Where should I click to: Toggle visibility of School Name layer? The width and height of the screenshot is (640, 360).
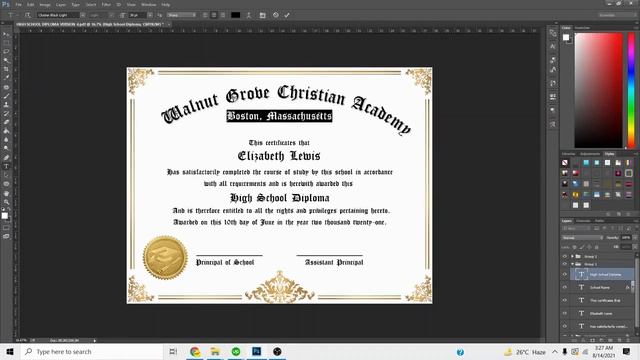tap(565, 287)
